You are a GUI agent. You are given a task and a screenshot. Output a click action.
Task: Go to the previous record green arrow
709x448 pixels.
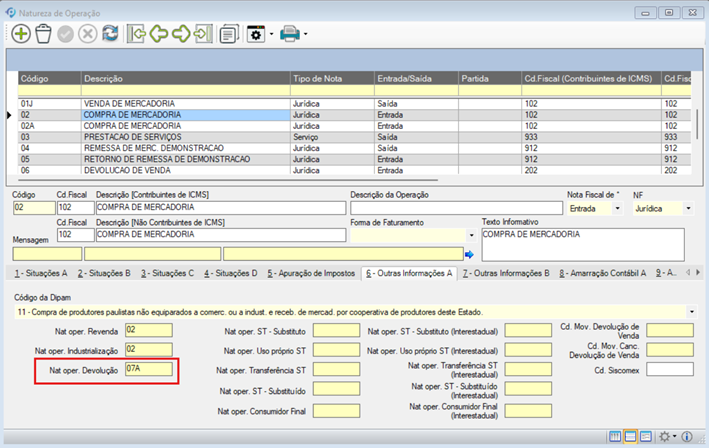tap(159, 34)
